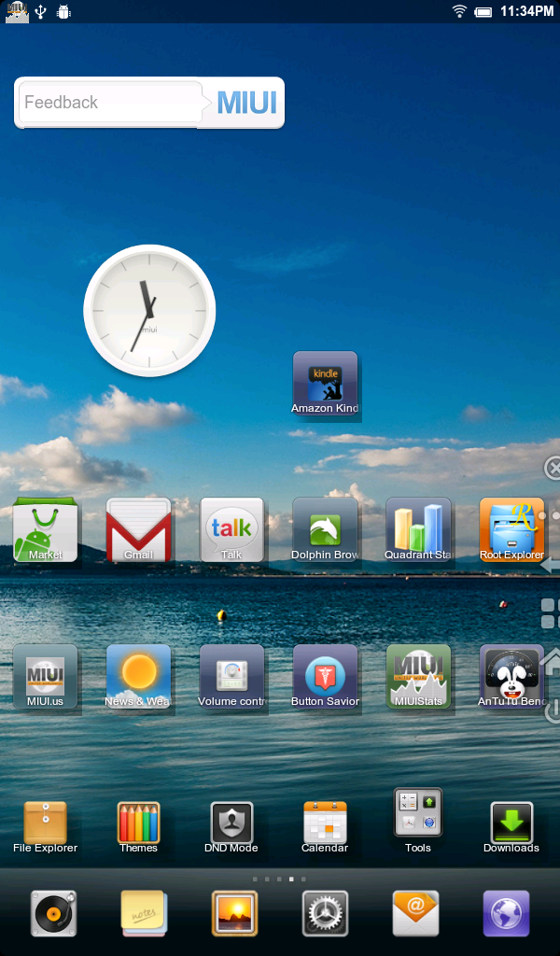Open News & Weather app
The height and width of the screenshot is (956, 560).
pos(138,677)
